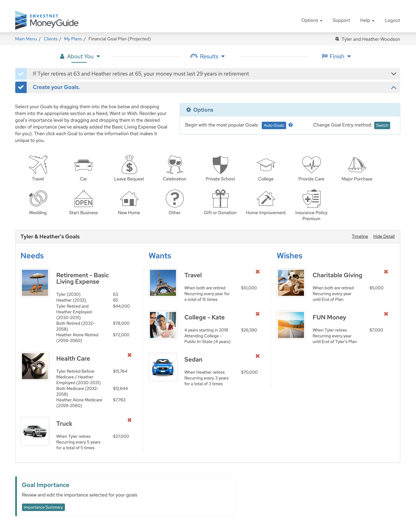
Task: Open the Health Care stethoscope thumbnail
Action: tap(35, 366)
